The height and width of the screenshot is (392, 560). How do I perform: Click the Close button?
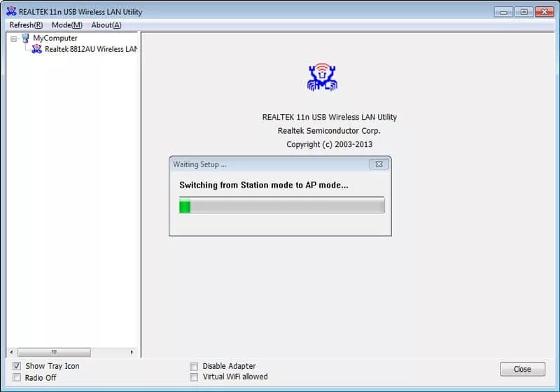click(x=522, y=369)
